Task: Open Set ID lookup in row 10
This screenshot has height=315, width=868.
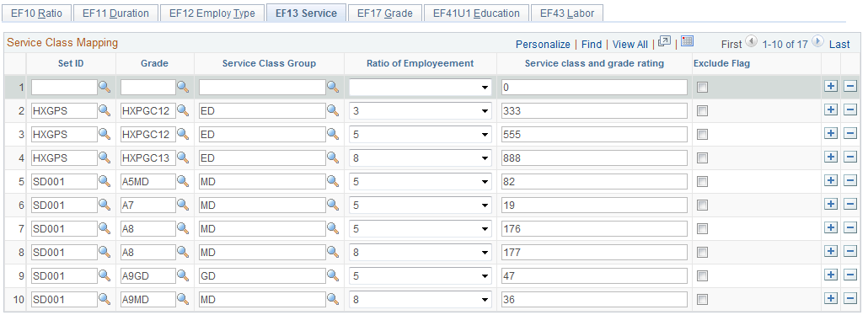Action: pyautogui.click(x=104, y=300)
